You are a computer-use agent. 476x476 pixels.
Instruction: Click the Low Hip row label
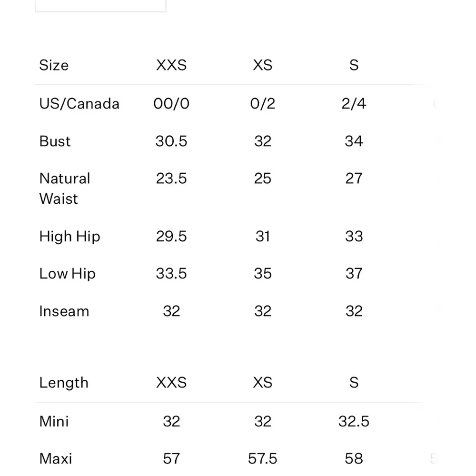(67, 274)
